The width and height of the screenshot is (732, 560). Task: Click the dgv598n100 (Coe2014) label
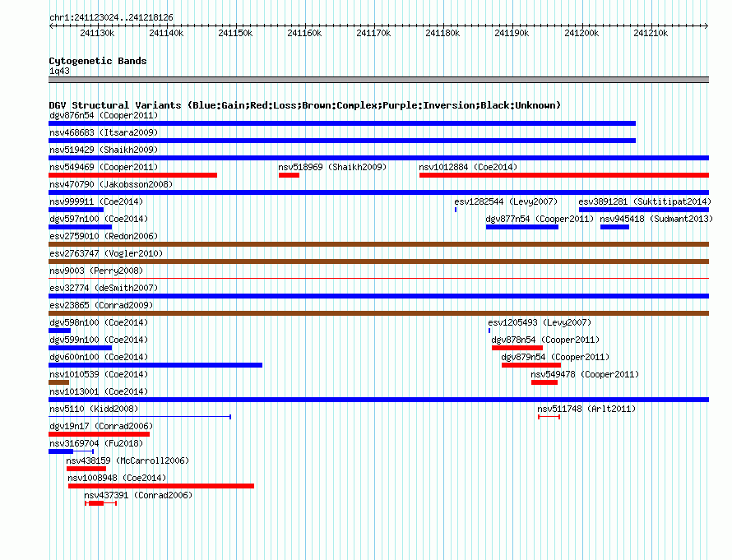99,322
